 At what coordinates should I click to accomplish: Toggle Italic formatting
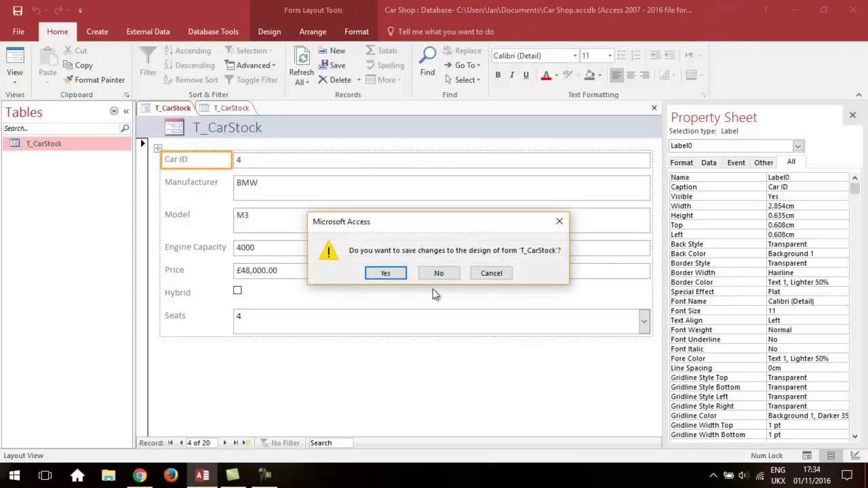512,75
